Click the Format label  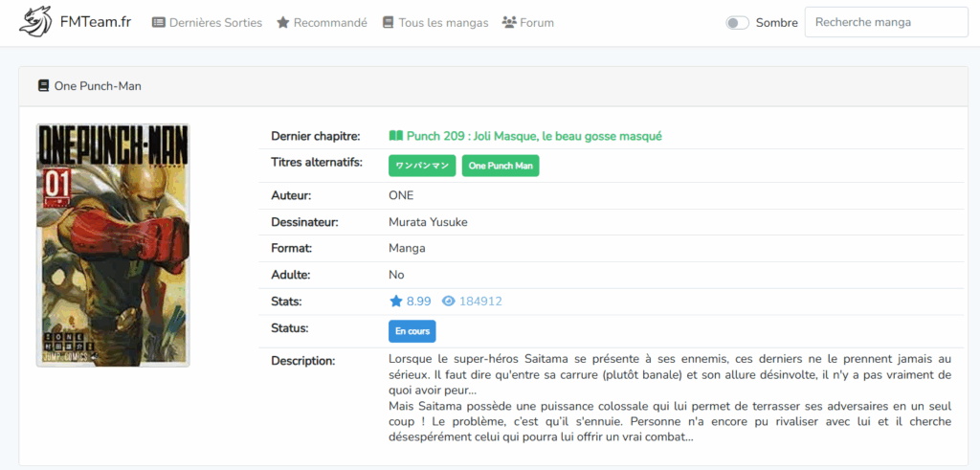click(x=292, y=248)
